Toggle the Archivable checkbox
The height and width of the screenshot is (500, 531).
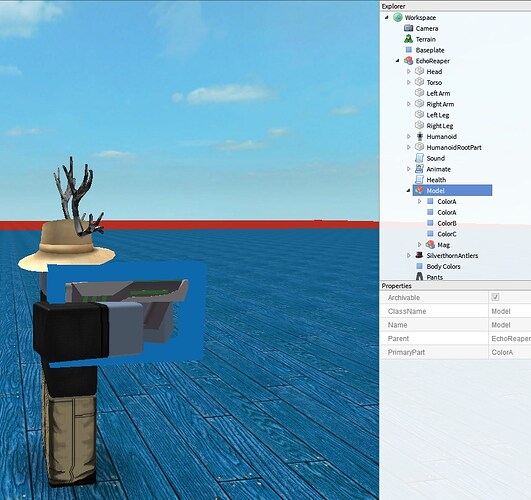coord(495,297)
